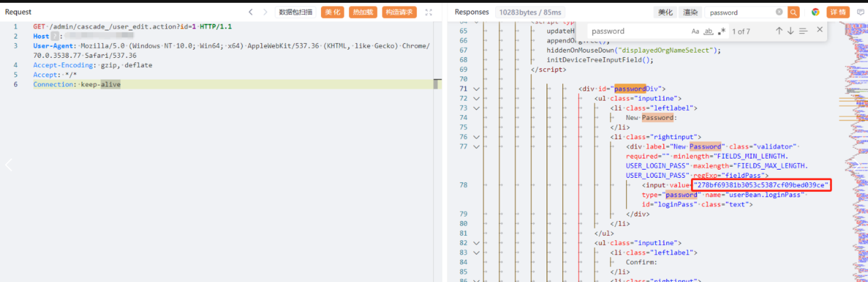Image resolution: width=868 pixels, height=282 pixels.
Task: Focus the find widget password input
Action: [637, 32]
